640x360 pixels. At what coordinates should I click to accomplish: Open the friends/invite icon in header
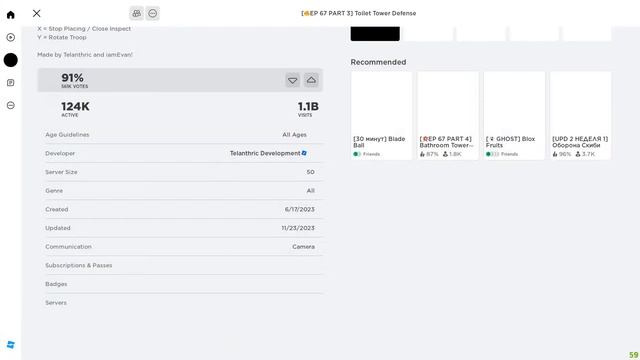click(137, 13)
